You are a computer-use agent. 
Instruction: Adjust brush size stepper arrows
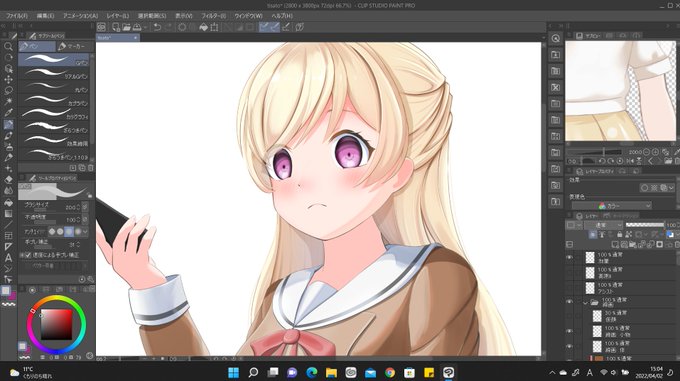click(78, 208)
